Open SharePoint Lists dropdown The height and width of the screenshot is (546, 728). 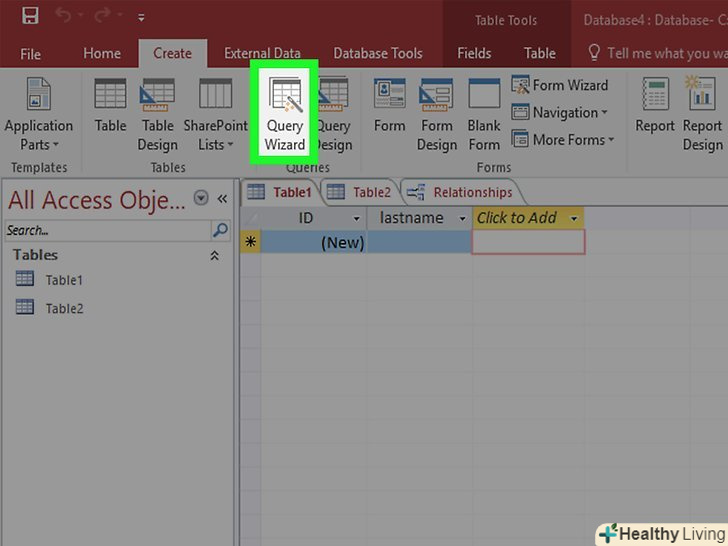[x=215, y=114]
